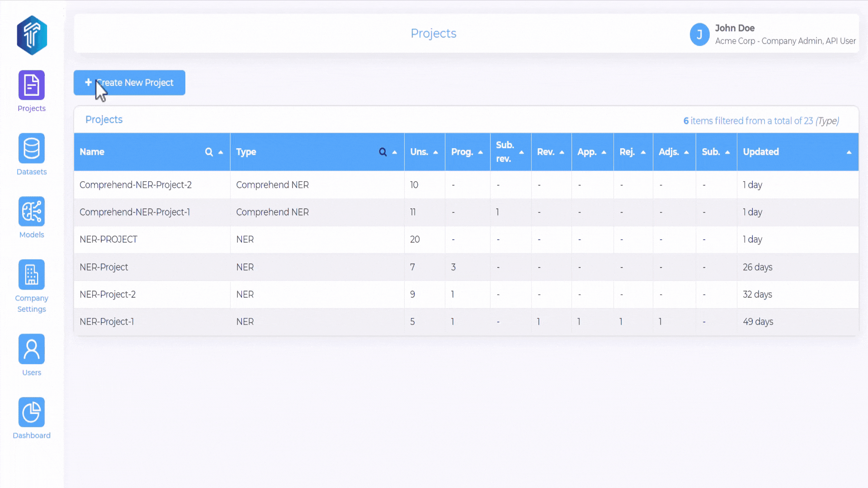
Task: Click Models label in sidebar
Action: [x=32, y=235]
